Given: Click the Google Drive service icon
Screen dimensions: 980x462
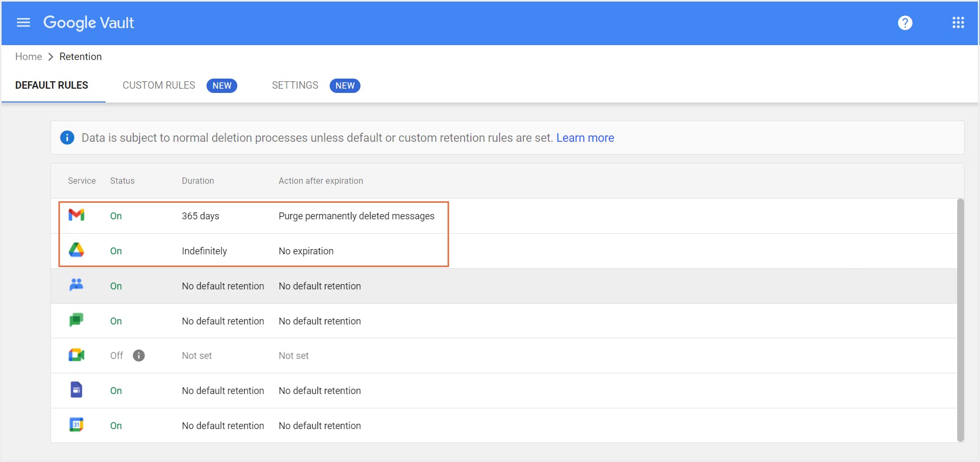Looking at the screenshot, I should (x=76, y=250).
